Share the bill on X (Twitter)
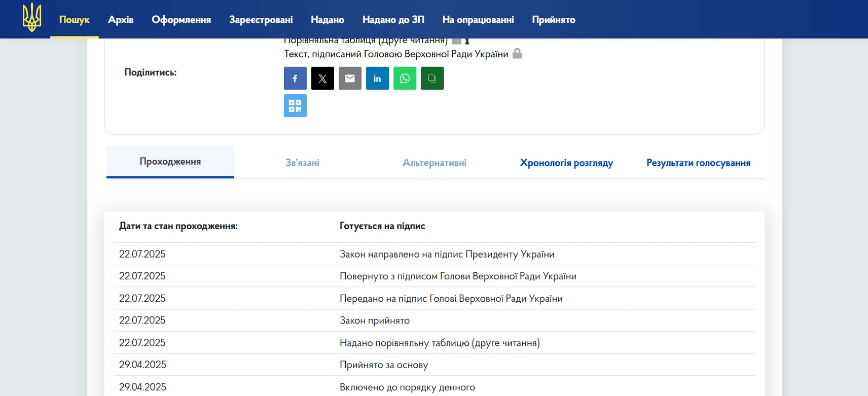This screenshot has width=868, height=396. pyautogui.click(x=322, y=79)
